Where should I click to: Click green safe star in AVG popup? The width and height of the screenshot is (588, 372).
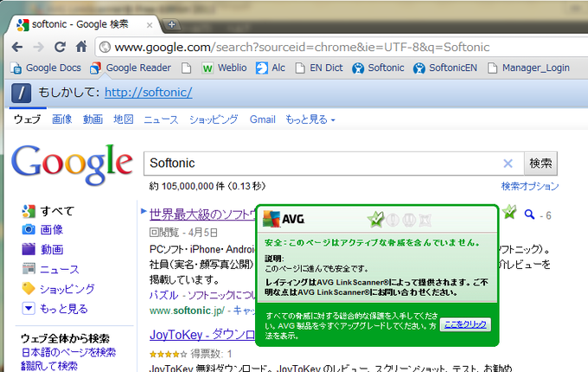[376, 220]
